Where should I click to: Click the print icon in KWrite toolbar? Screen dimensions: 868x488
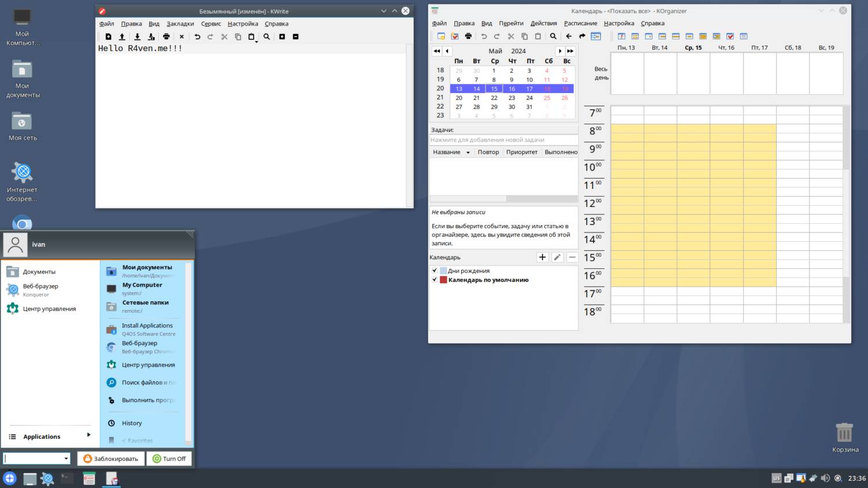(x=166, y=36)
